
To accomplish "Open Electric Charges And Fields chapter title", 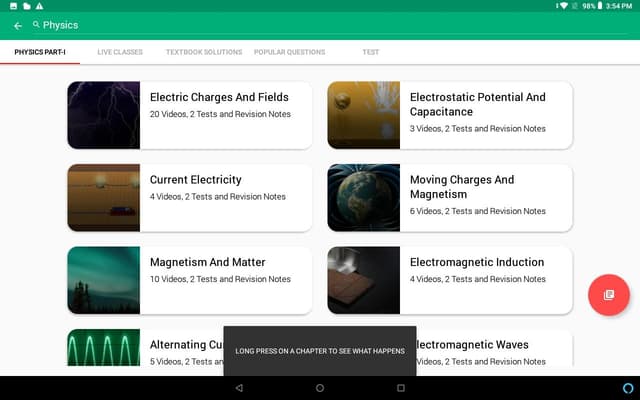I will tap(219, 97).
